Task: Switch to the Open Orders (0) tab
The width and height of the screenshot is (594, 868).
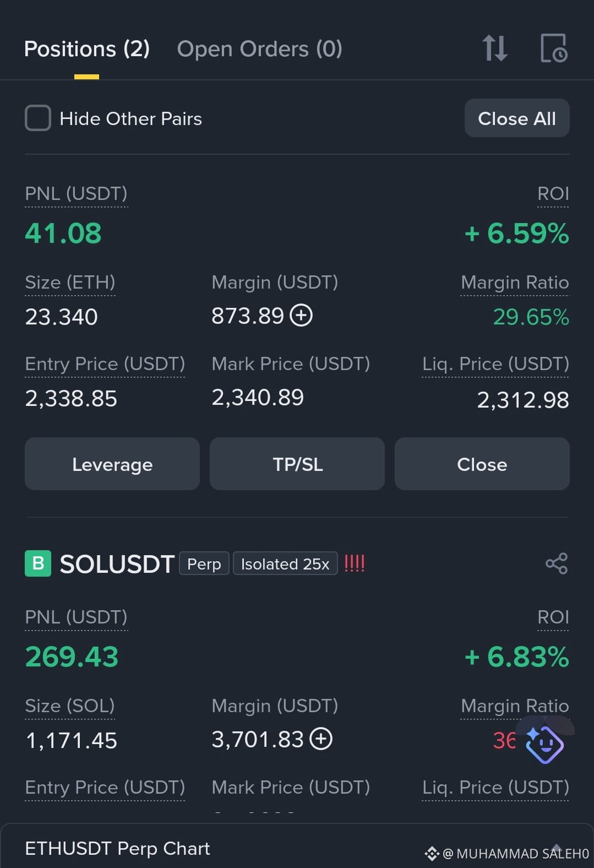Action: click(x=260, y=49)
